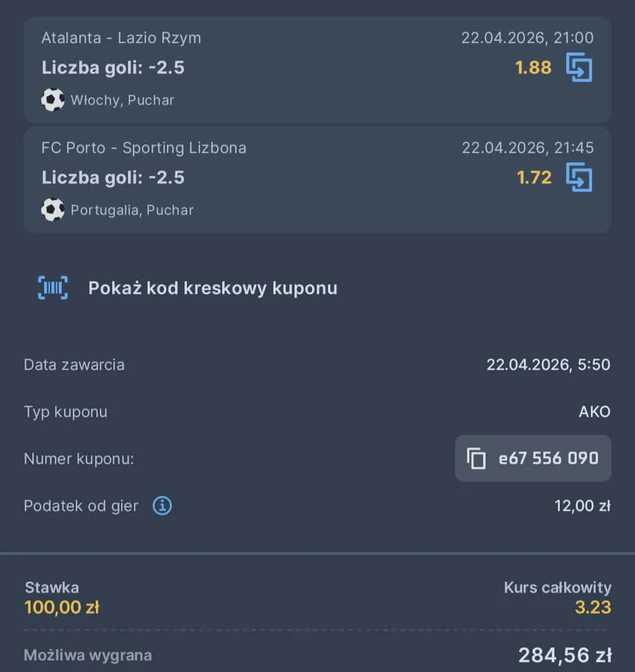This screenshot has height=672, width=635.
Task: Open the Atalanta - Lazio Rzym match details
Action: (x=121, y=38)
